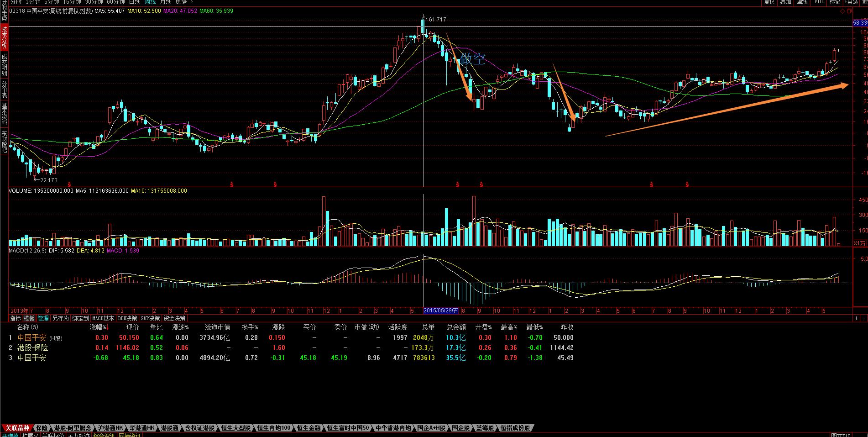Select the third row 中国平安 at 45.18
This screenshot has height=437, width=868.
(291, 358)
